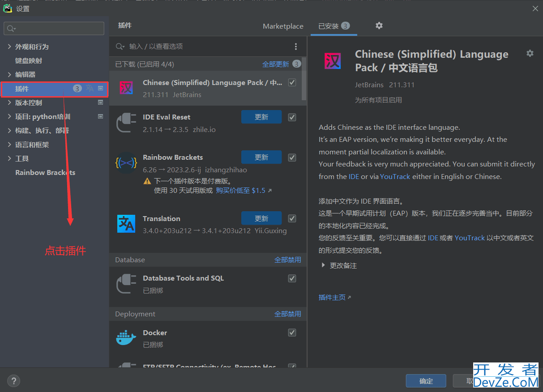This screenshot has width=543, height=392.
Task: Click the Docker whale icon
Action: [x=126, y=338]
